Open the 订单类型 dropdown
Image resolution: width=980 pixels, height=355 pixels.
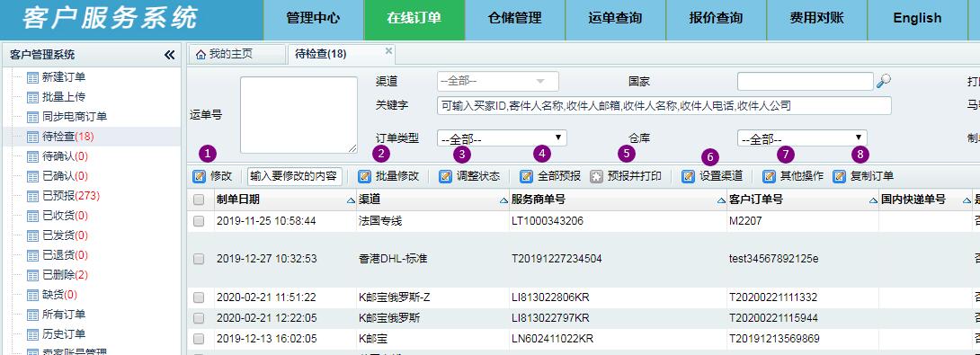(x=502, y=138)
